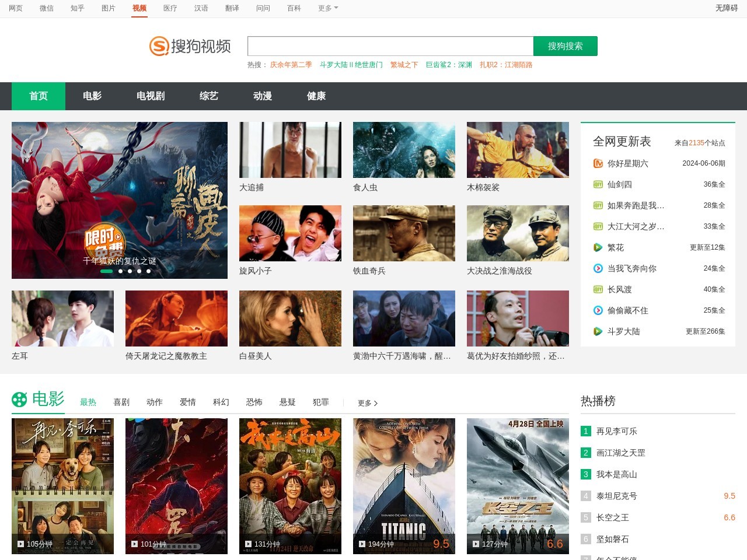Click inside the video search input field
The height and width of the screenshot is (560, 747).
390,45
